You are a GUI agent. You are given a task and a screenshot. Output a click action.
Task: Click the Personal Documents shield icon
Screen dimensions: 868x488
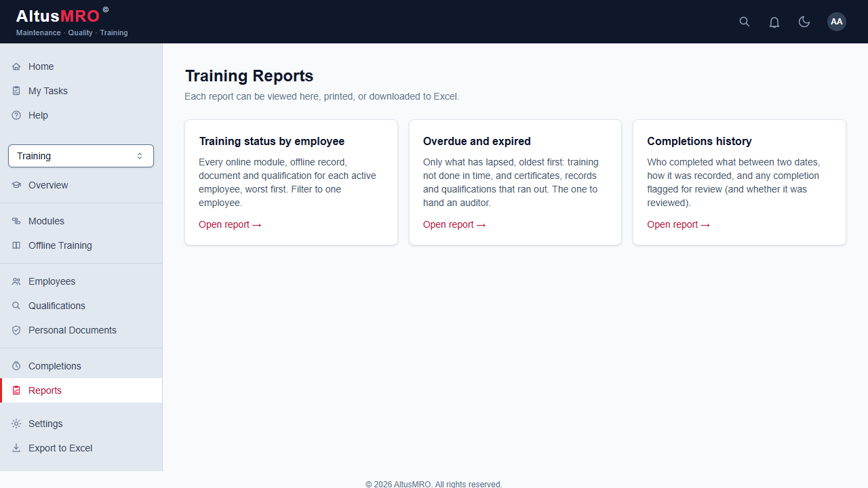(x=16, y=330)
